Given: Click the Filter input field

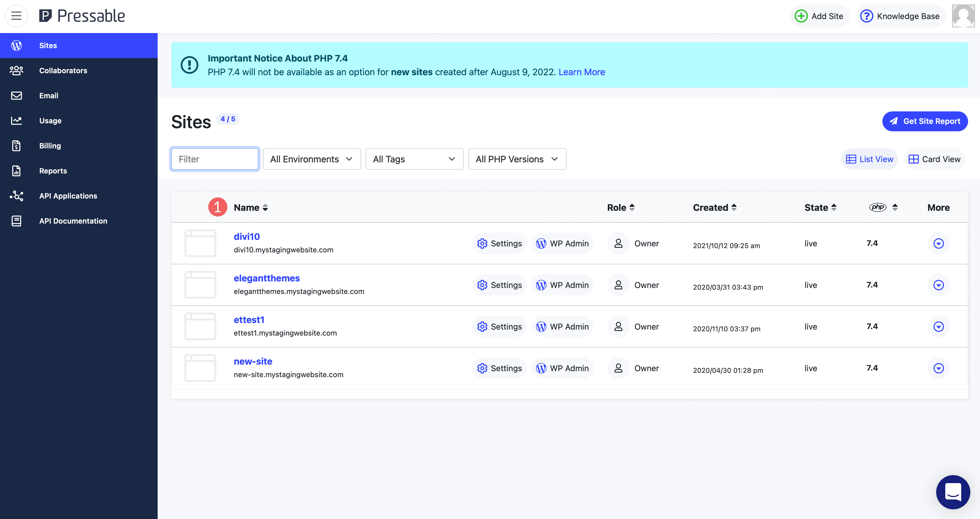Looking at the screenshot, I should click(215, 159).
